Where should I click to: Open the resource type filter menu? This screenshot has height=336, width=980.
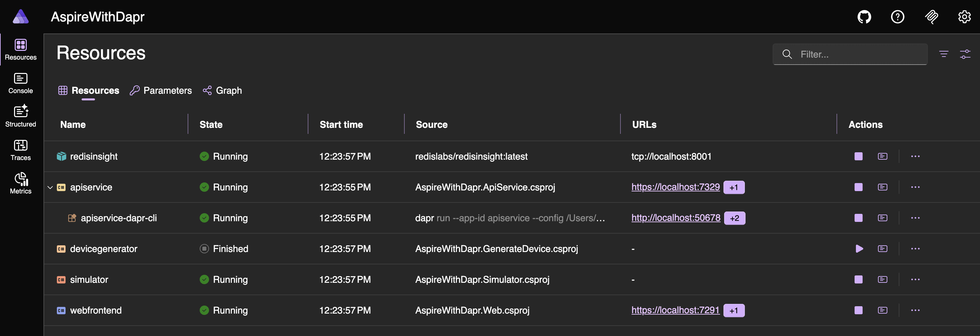coord(944,54)
